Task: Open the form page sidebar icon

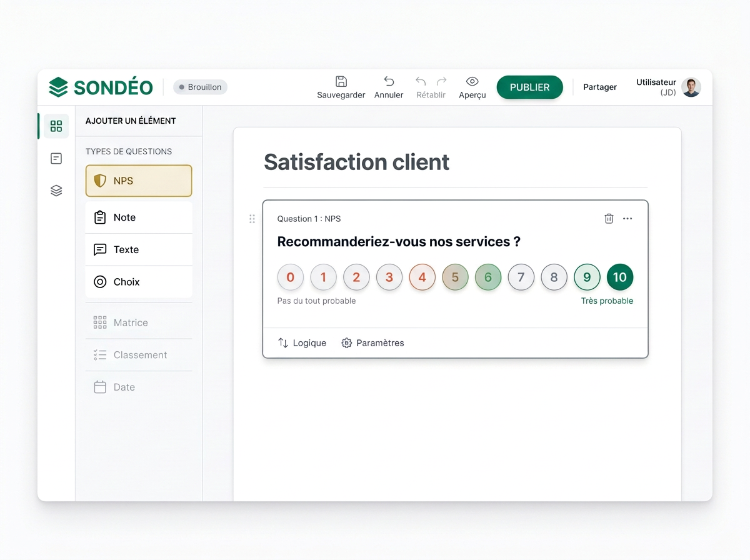Action: [x=56, y=159]
